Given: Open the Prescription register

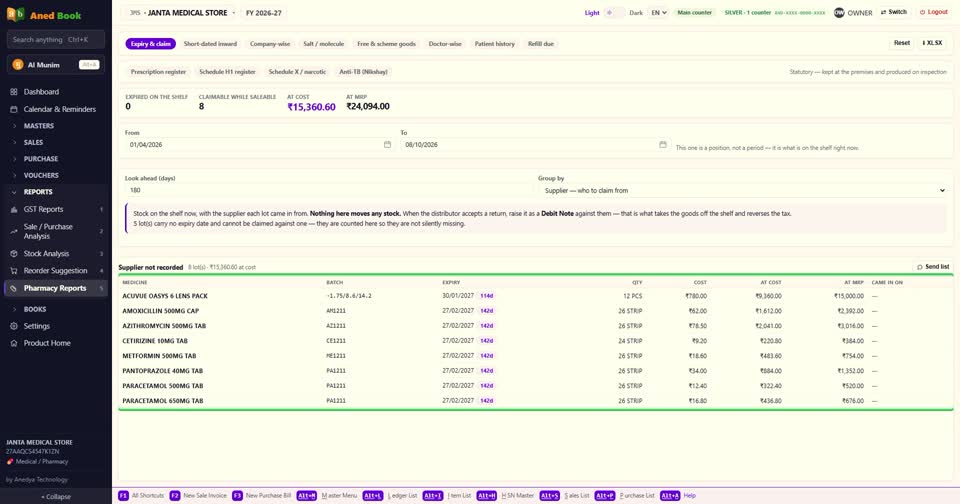Looking at the screenshot, I should (x=158, y=72).
